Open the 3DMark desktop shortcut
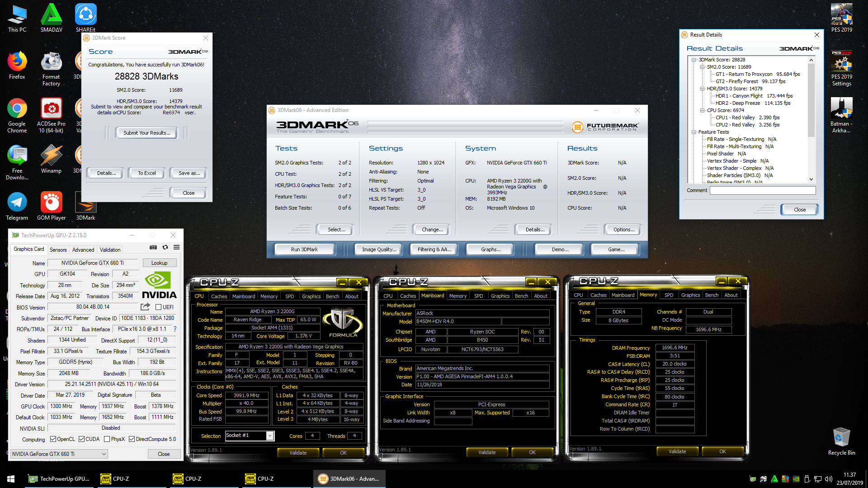Viewport: 868px width, 488px height. (x=85, y=206)
